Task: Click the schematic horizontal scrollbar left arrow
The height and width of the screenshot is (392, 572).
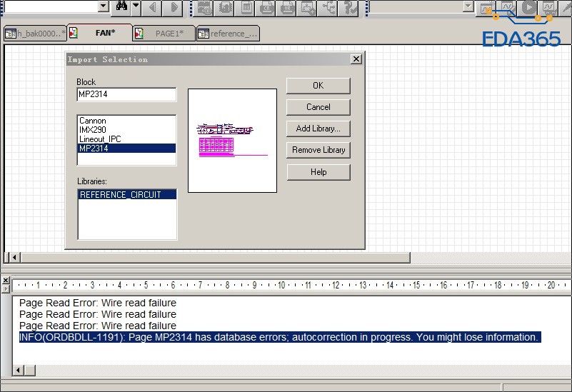Action: [x=14, y=258]
